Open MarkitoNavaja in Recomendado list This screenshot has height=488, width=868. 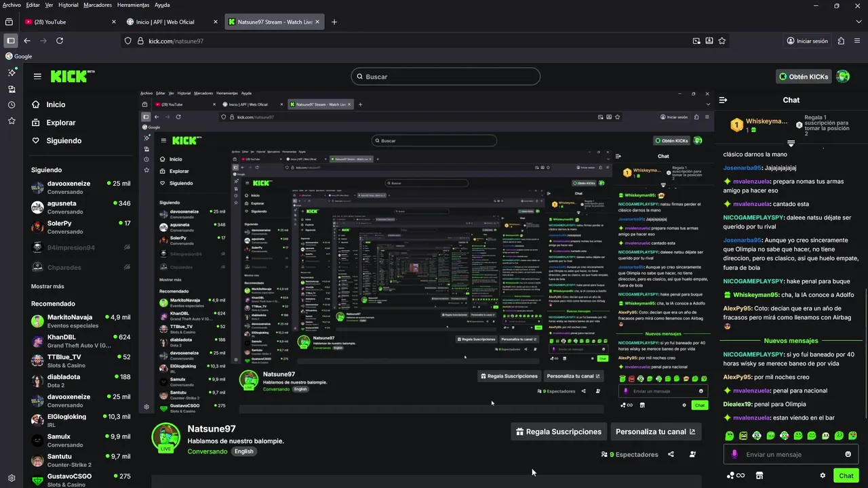[x=81, y=321]
